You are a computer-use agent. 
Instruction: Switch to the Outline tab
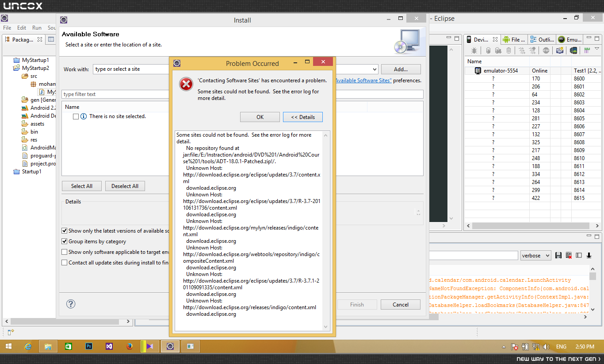coord(542,40)
